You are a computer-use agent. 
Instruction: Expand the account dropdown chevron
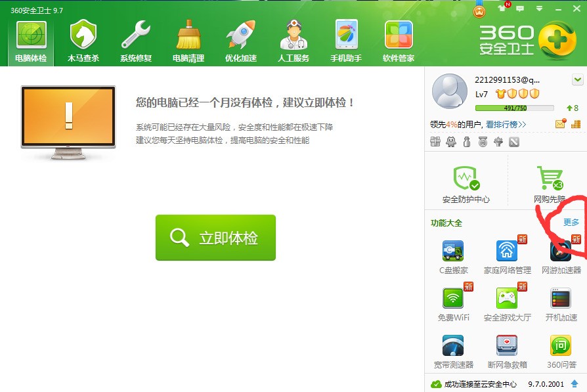pos(578,79)
